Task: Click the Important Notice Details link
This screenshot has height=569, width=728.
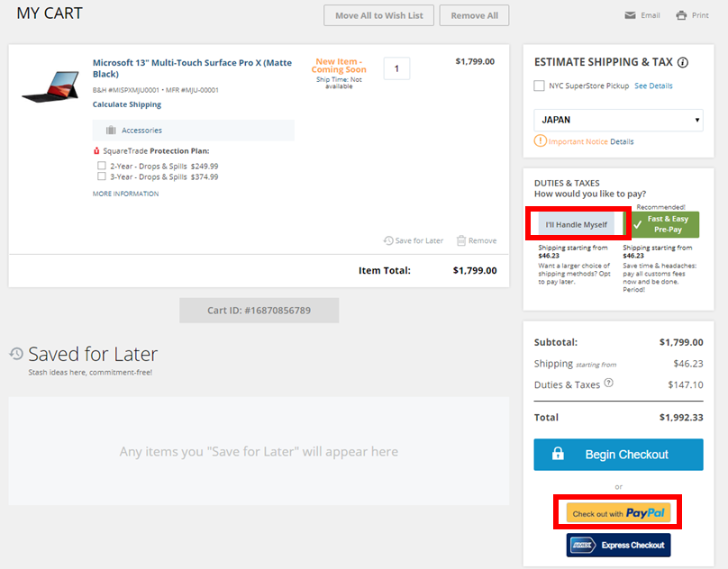Action: click(622, 141)
